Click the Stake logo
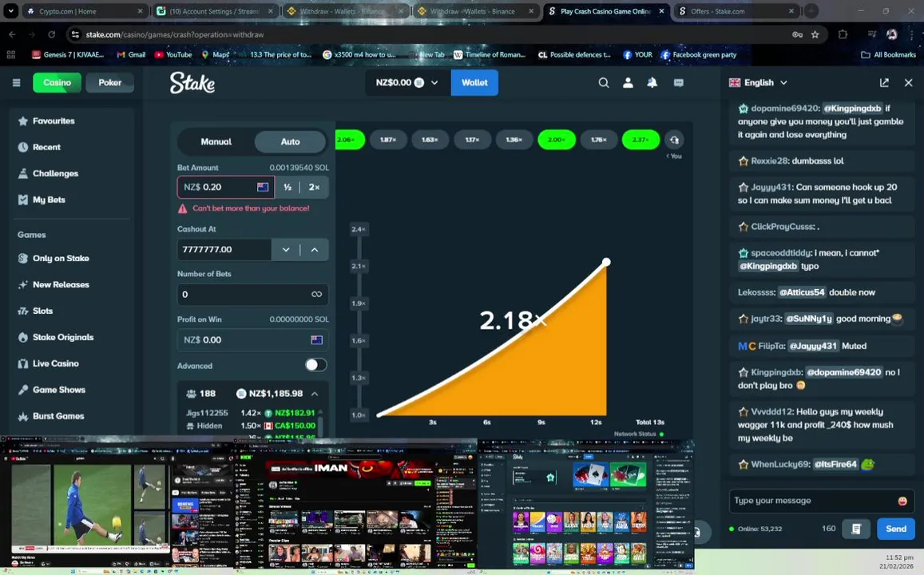The image size is (924, 575). tap(192, 82)
